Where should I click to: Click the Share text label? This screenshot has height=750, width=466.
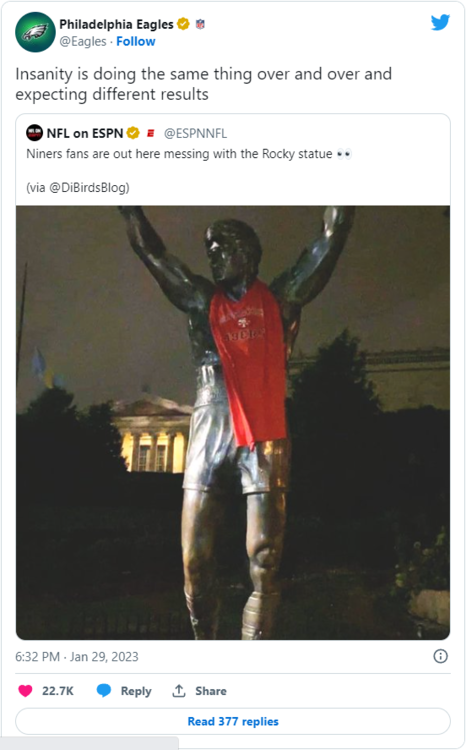(211, 691)
